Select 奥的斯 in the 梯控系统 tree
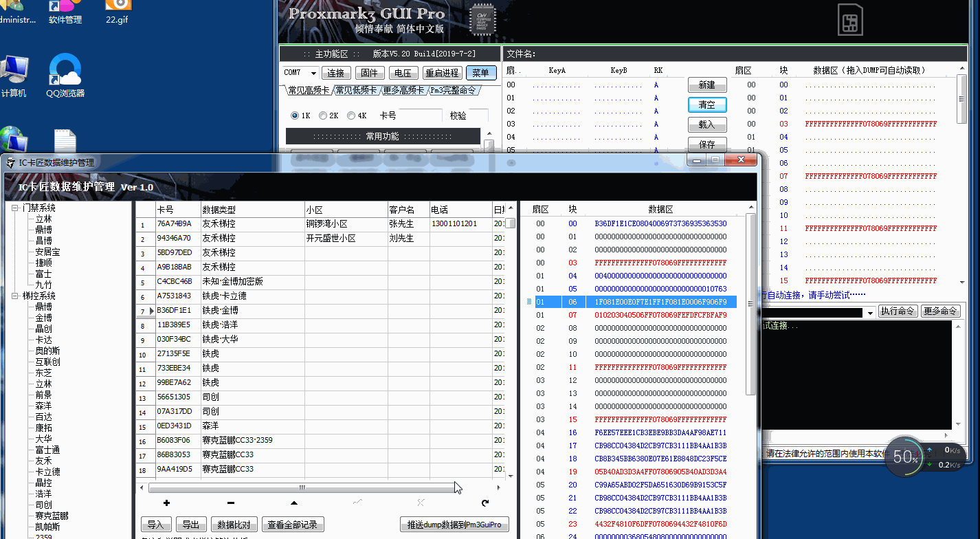 [48, 351]
